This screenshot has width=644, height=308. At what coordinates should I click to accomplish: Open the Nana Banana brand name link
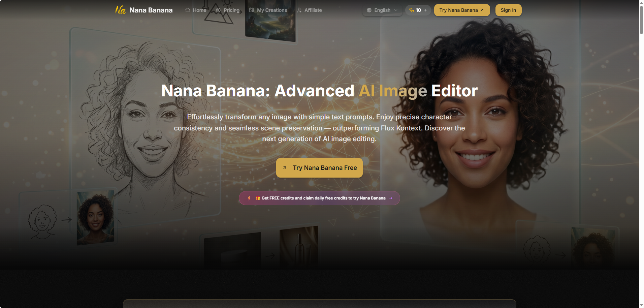click(151, 10)
